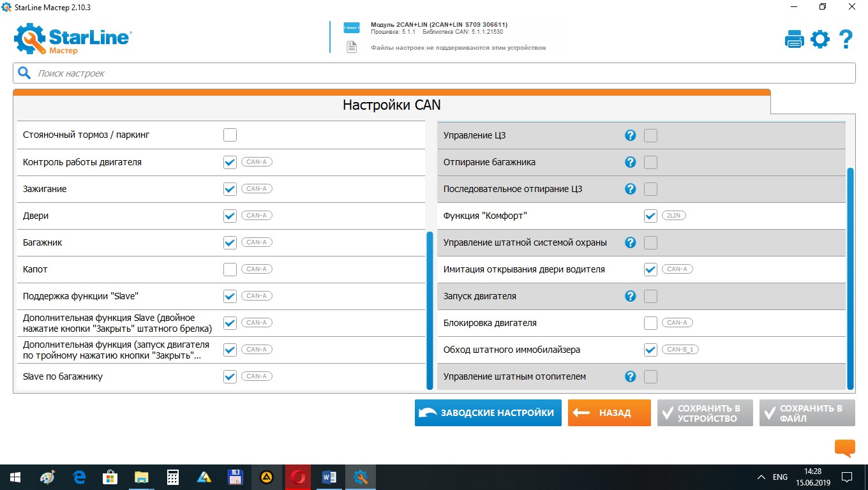Image resolution: width=868 pixels, height=490 pixels.
Task: Open the orange chat bubble icon
Action: [844, 449]
